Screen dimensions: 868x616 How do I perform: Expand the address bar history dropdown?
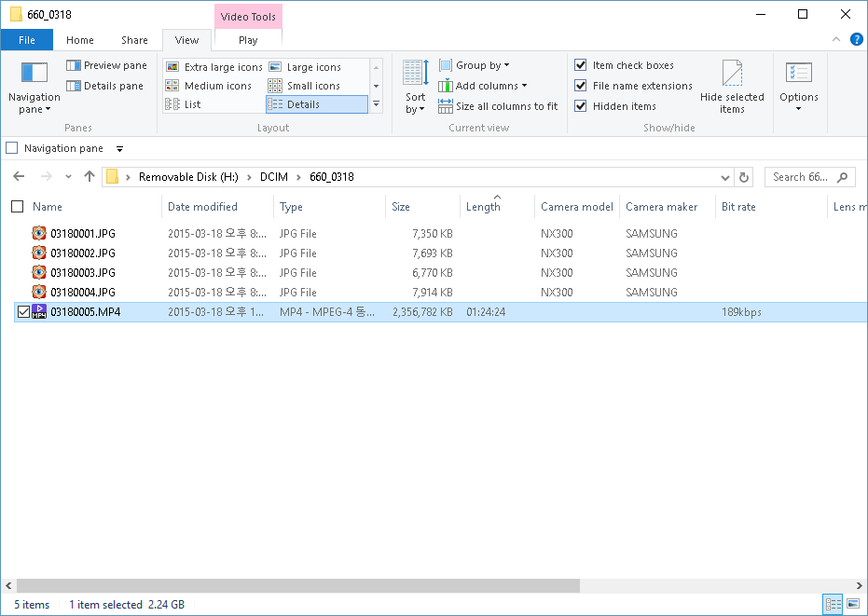[x=726, y=177]
